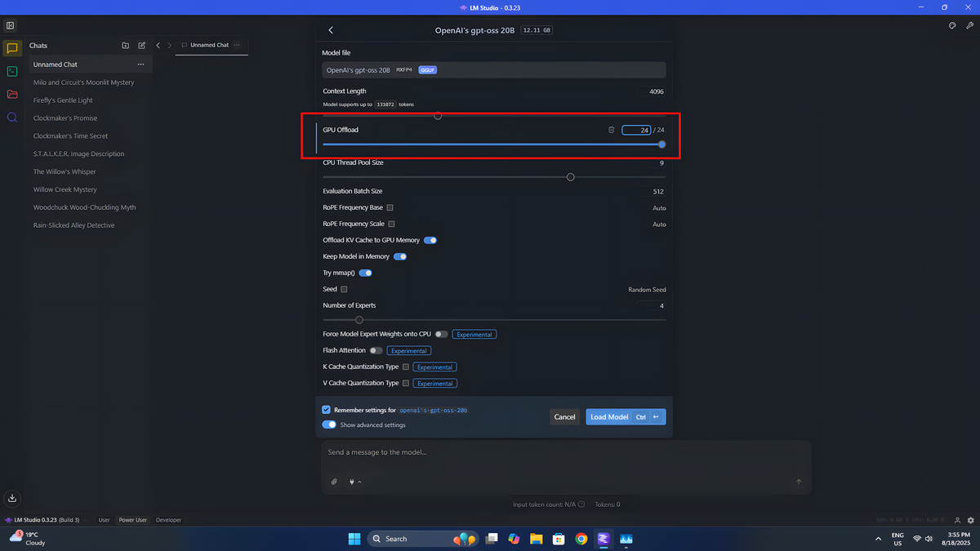Select the User mode tab
Image resolution: width=980 pixels, height=551 pixels.
[104, 519]
